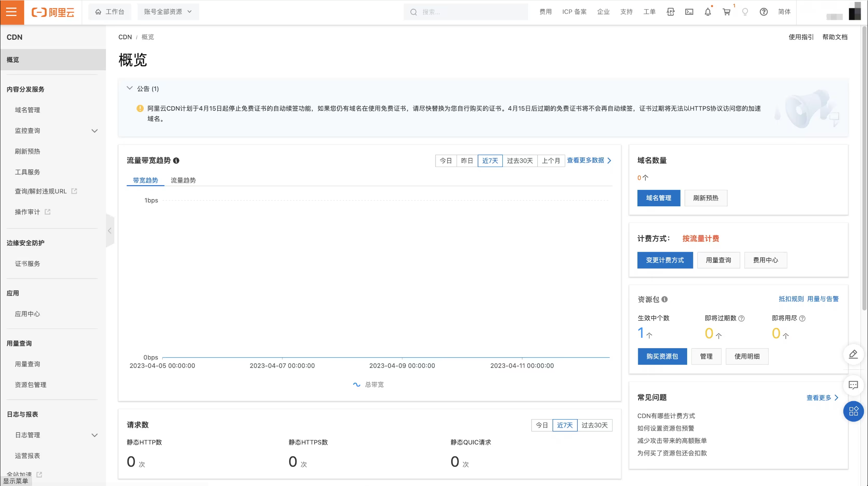Image resolution: width=868 pixels, height=486 pixels.
Task: Open the 账号全部资源 dropdown
Action: [168, 12]
